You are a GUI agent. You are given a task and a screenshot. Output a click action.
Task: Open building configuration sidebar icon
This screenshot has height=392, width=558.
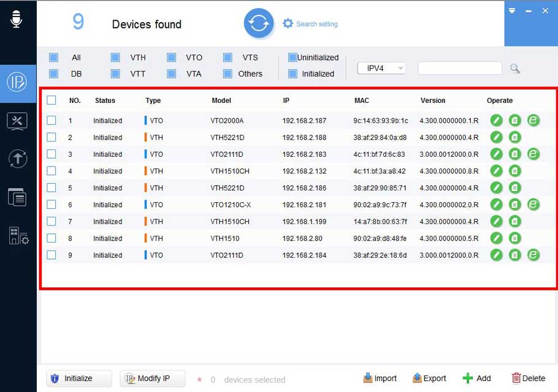tap(18, 236)
